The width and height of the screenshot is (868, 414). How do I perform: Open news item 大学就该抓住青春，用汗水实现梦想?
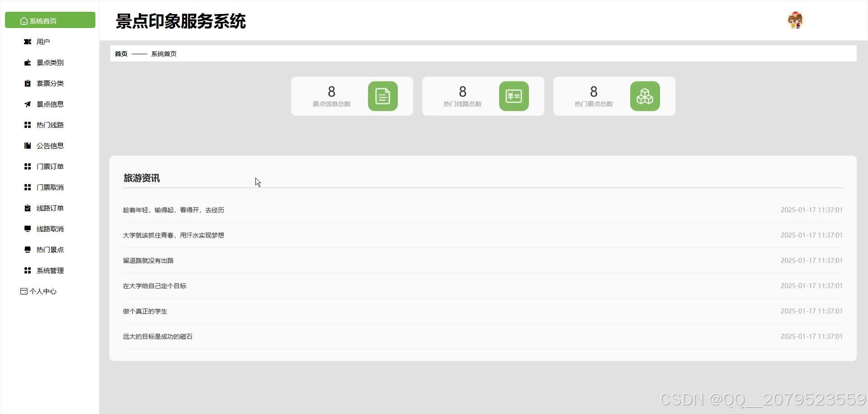coord(174,235)
